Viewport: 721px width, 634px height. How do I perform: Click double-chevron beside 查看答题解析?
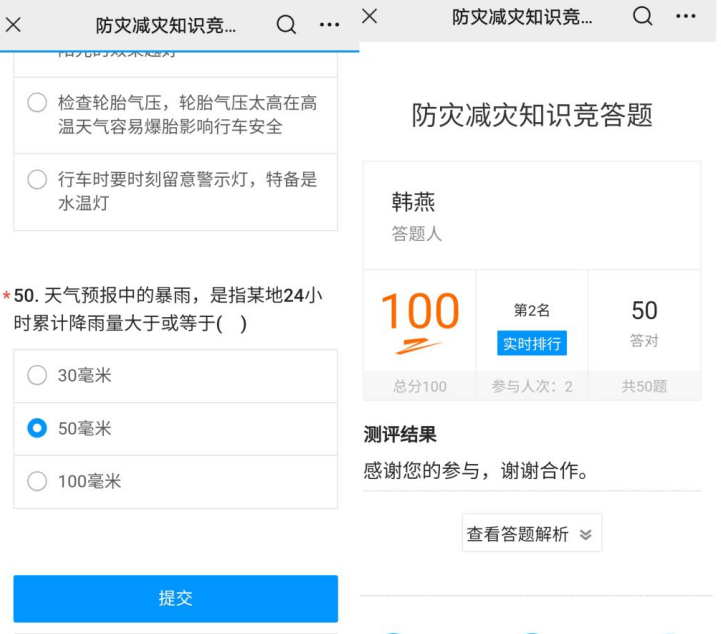click(585, 534)
